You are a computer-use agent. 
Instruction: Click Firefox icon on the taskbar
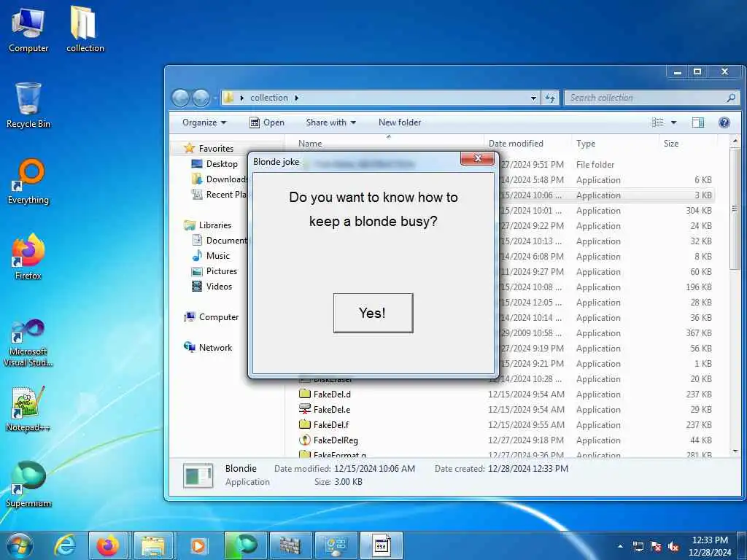point(108,545)
